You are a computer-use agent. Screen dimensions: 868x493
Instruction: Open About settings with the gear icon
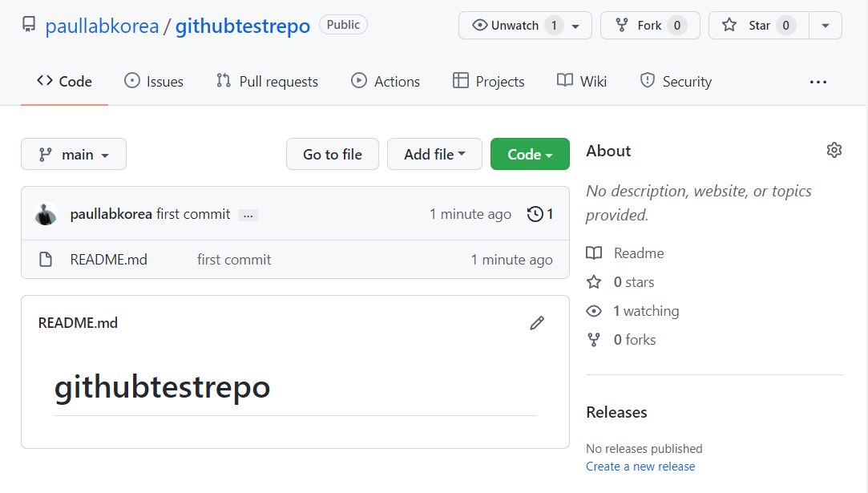(834, 150)
